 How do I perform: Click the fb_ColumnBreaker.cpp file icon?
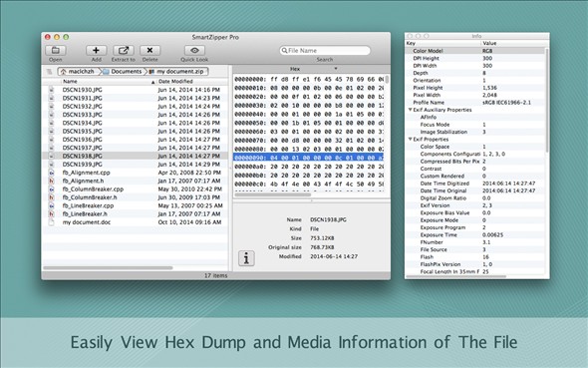tap(52, 189)
